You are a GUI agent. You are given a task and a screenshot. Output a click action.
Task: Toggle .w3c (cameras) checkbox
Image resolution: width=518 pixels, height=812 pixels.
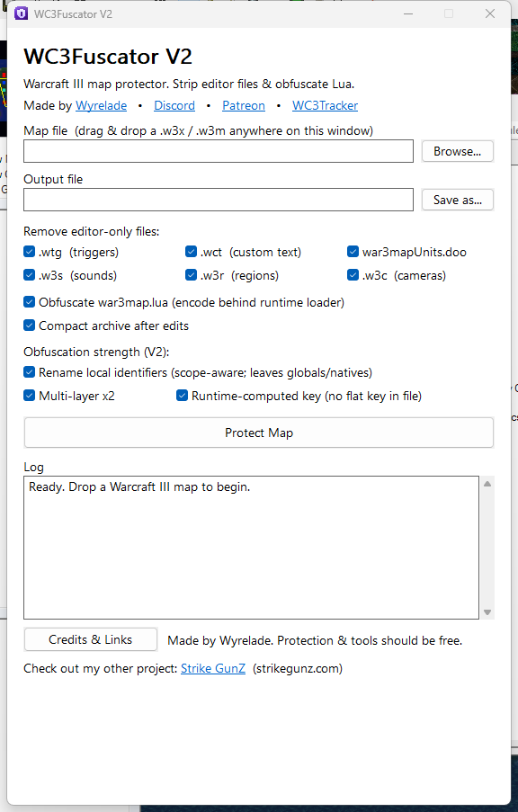353,275
